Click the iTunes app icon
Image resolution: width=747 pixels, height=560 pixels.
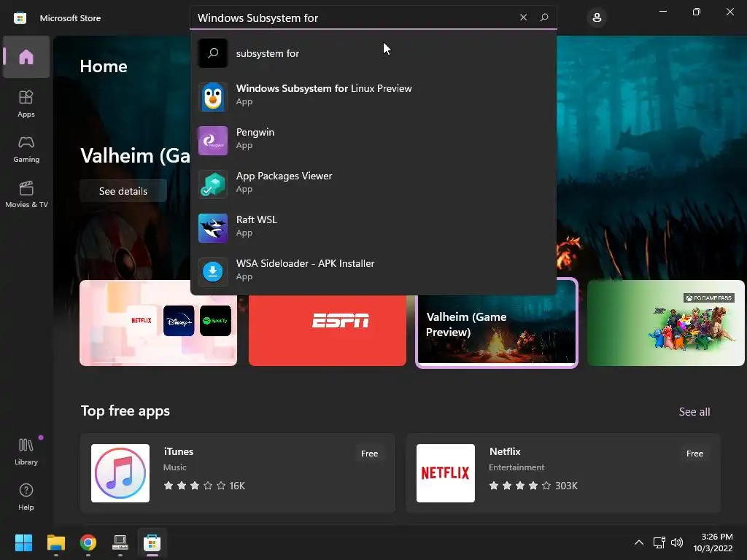120,472
